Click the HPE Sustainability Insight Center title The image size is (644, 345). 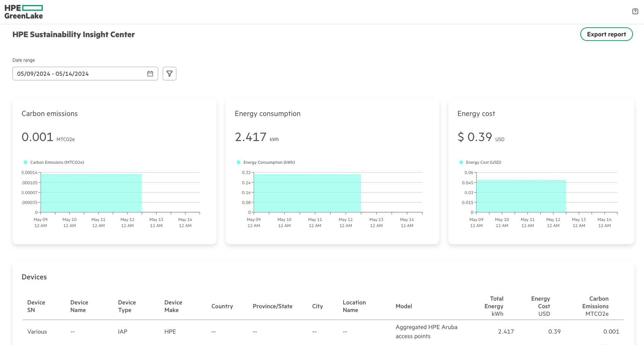point(74,34)
